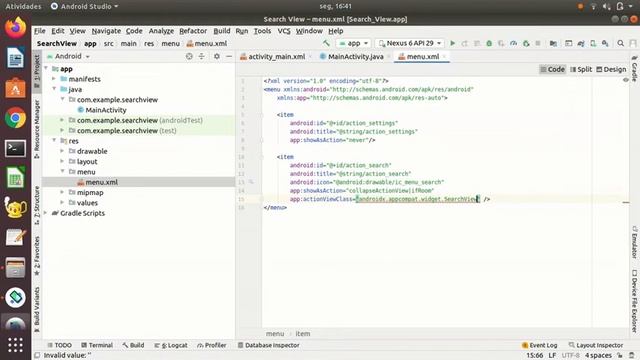
Task: Toggle the Build Variants side panel
Action: tap(37, 309)
